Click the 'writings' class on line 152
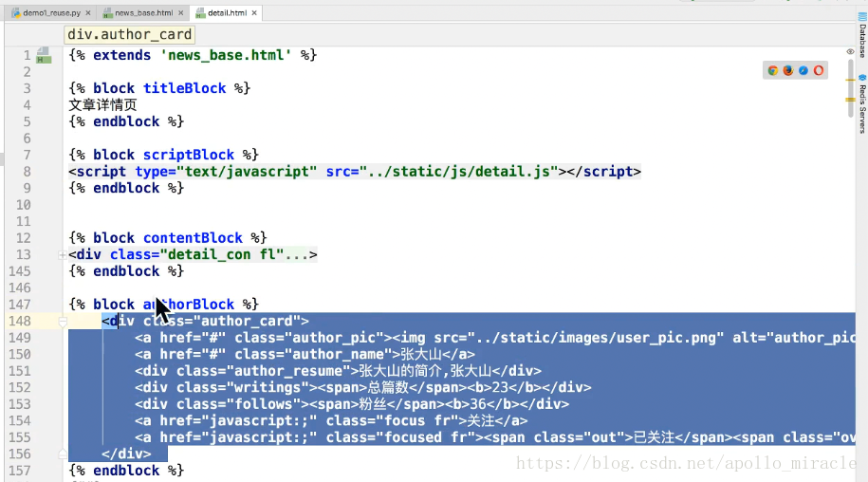Screen dimensions: 868x482 click(267, 387)
